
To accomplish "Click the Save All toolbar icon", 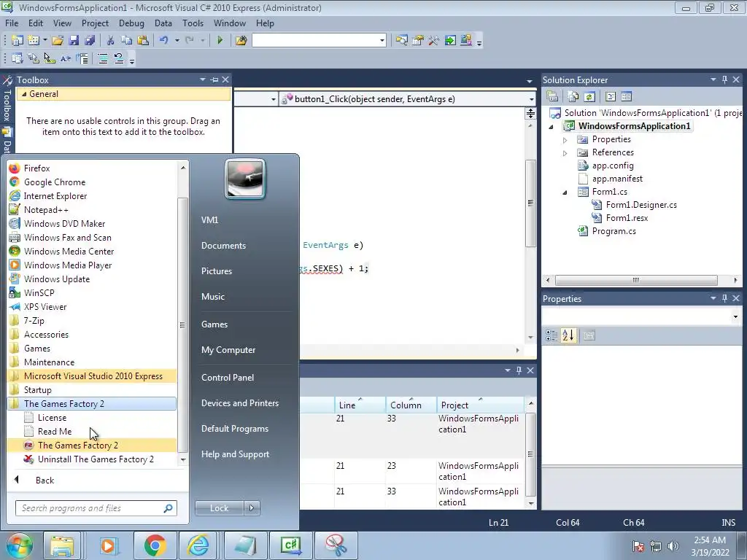I will pyautogui.click(x=90, y=41).
